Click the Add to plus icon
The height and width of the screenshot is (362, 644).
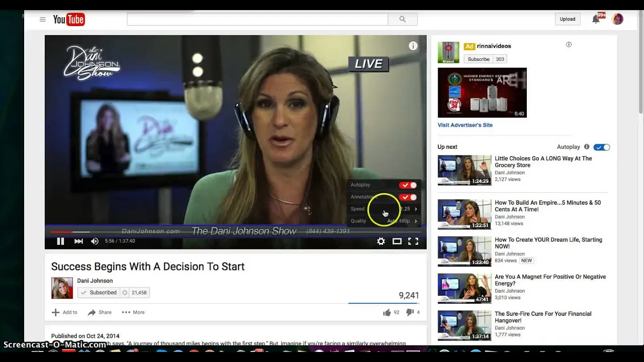[55, 312]
